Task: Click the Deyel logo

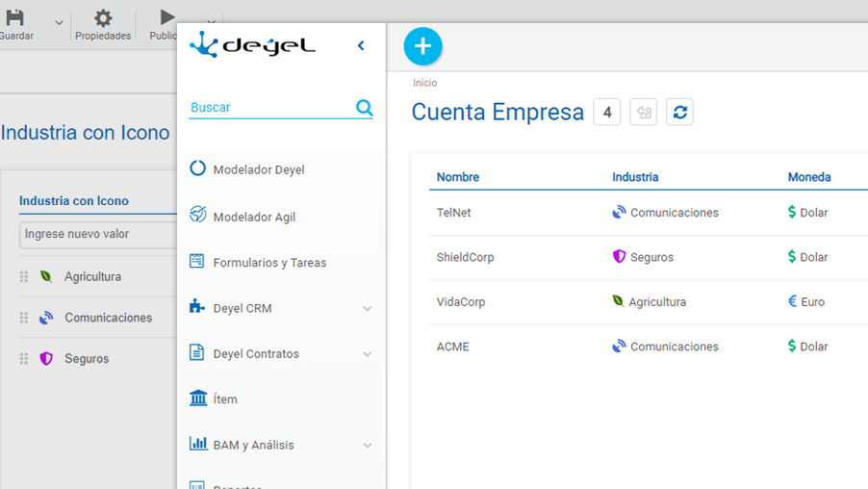Action: (252, 45)
